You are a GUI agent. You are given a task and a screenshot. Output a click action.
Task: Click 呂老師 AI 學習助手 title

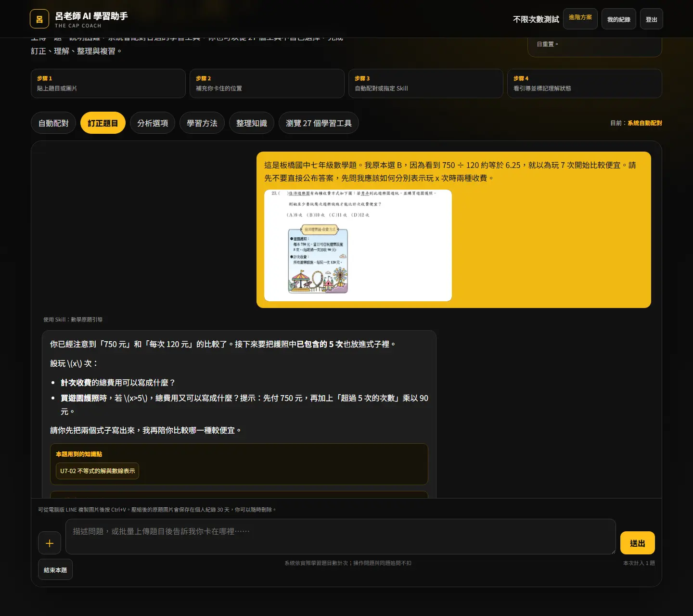tap(91, 16)
